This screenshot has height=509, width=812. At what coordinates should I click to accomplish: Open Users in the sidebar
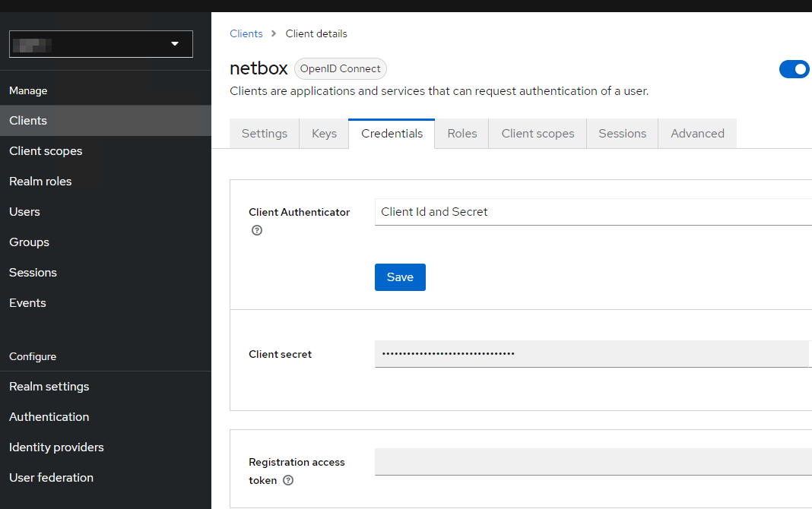(x=24, y=212)
